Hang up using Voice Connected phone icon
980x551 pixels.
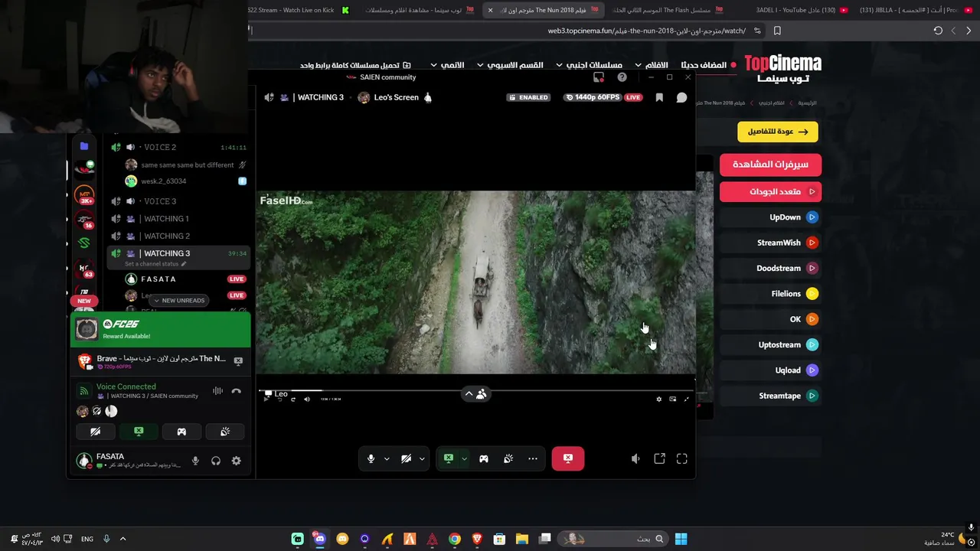pyautogui.click(x=237, y=391)
